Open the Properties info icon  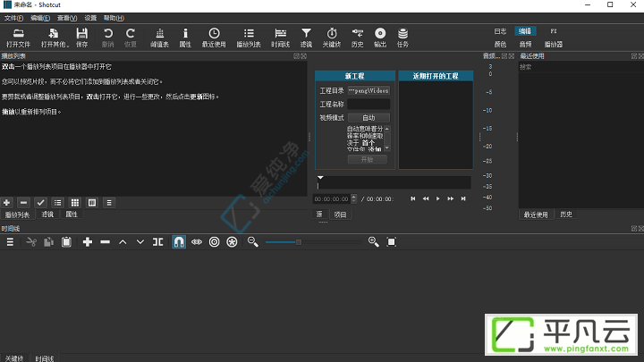click(x=185, y=38)
